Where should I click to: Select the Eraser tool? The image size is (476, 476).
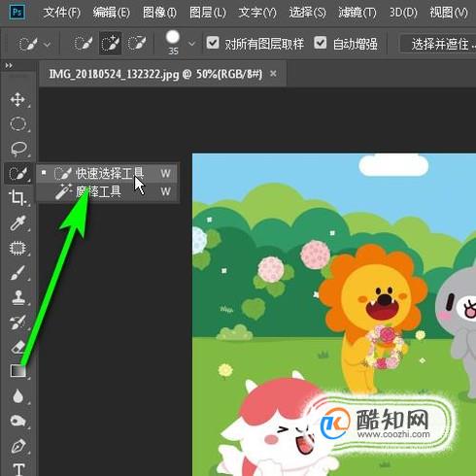pos(17,347)
